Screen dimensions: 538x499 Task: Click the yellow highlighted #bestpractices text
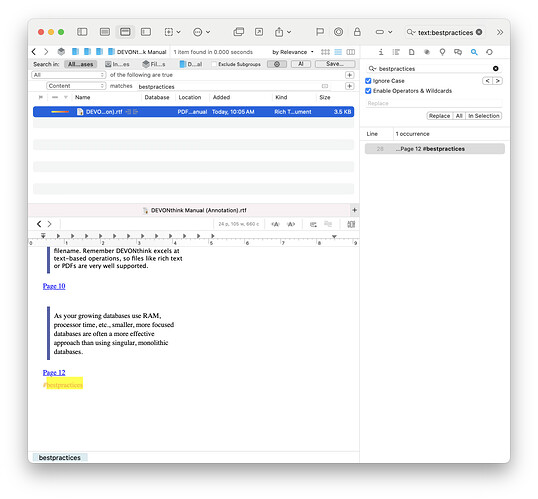tap(63, 385)
